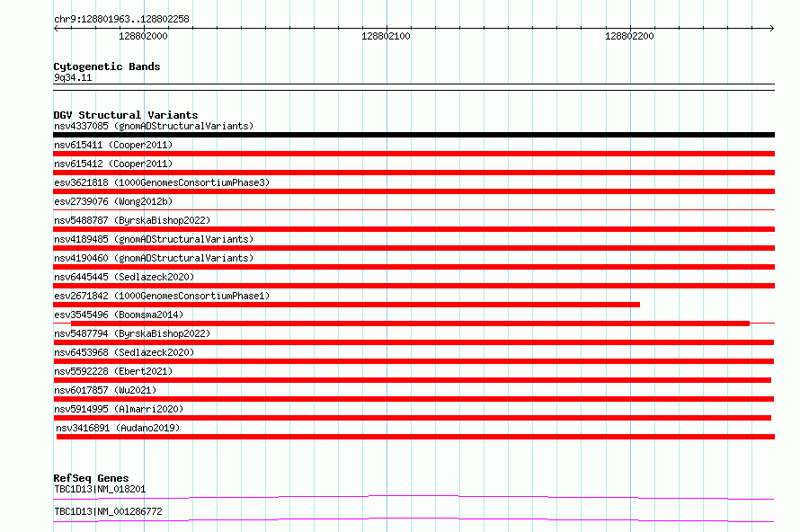Click the magenta line of TBC1D13|NM_018201
800x532 pixels.
413,497
